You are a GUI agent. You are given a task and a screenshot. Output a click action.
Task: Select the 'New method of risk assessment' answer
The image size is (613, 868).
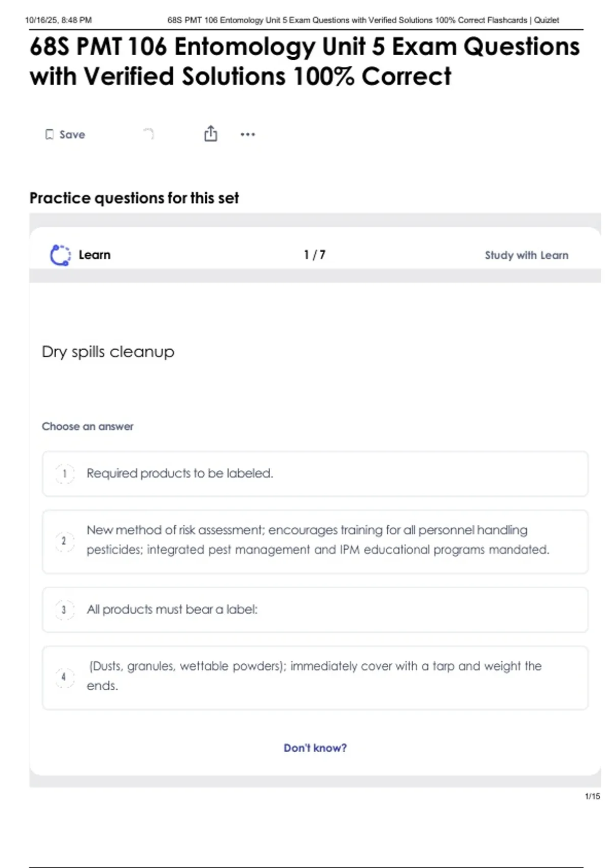click(317, 540)
